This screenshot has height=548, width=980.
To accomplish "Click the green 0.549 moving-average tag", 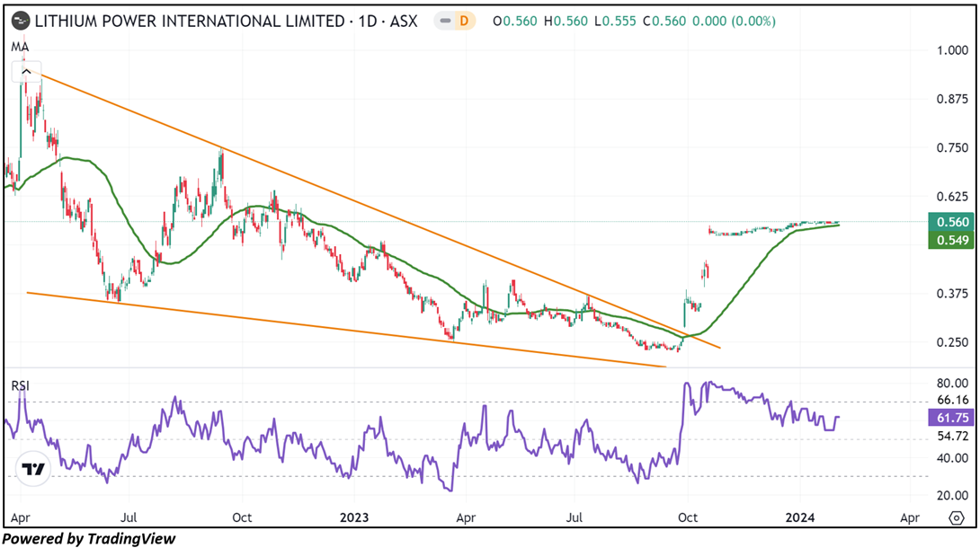I will click(950, 240).
